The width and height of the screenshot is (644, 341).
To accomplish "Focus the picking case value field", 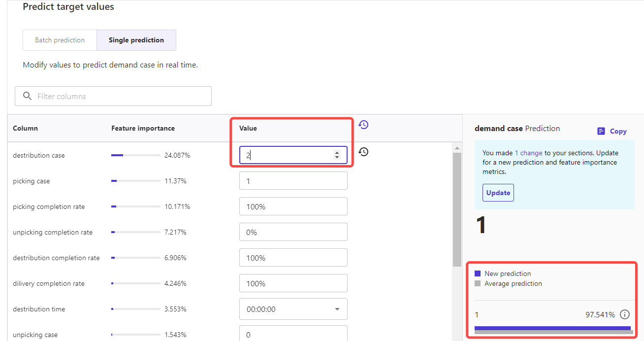I will pyautogui.click(x=293, y=181).
